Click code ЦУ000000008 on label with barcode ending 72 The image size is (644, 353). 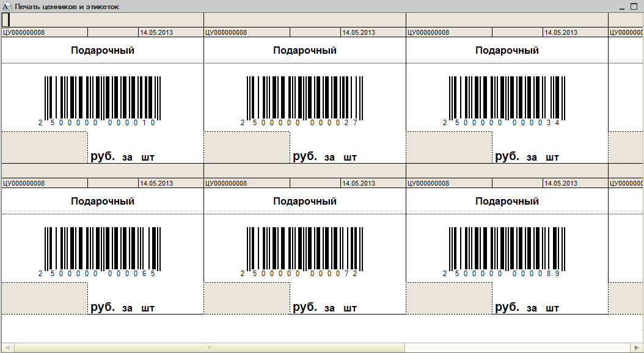pos(226,183)
